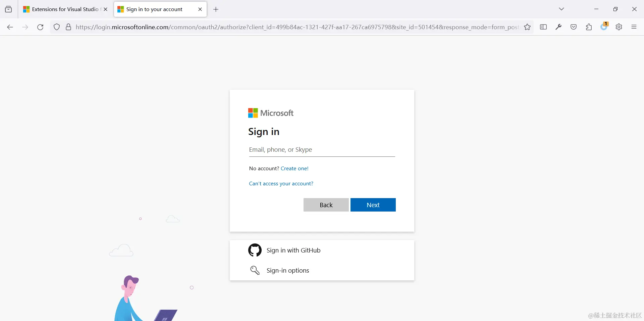Click the key icon beside Sign-in options
The height and width of the screenshot is (321, 644).
(255, 270)
